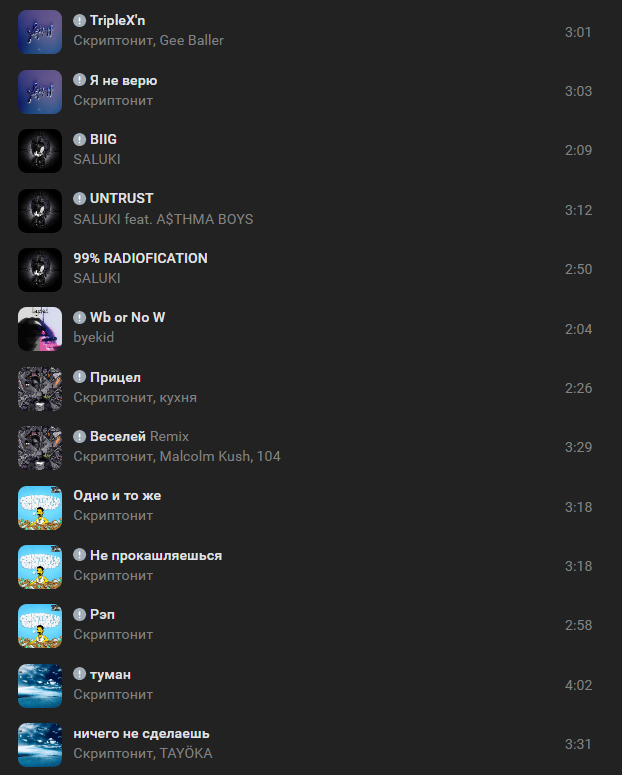The height and width of the screenshot is (775, 622).
Task: Click cover art of ничего не сделаешь
Action: pos(40,745)
